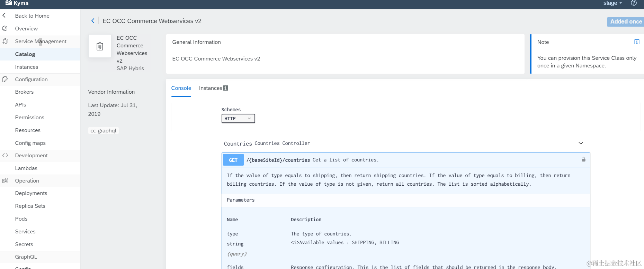Open the stage namespace dropdown
Screen dimensions: 644x269
coord(613,3)
